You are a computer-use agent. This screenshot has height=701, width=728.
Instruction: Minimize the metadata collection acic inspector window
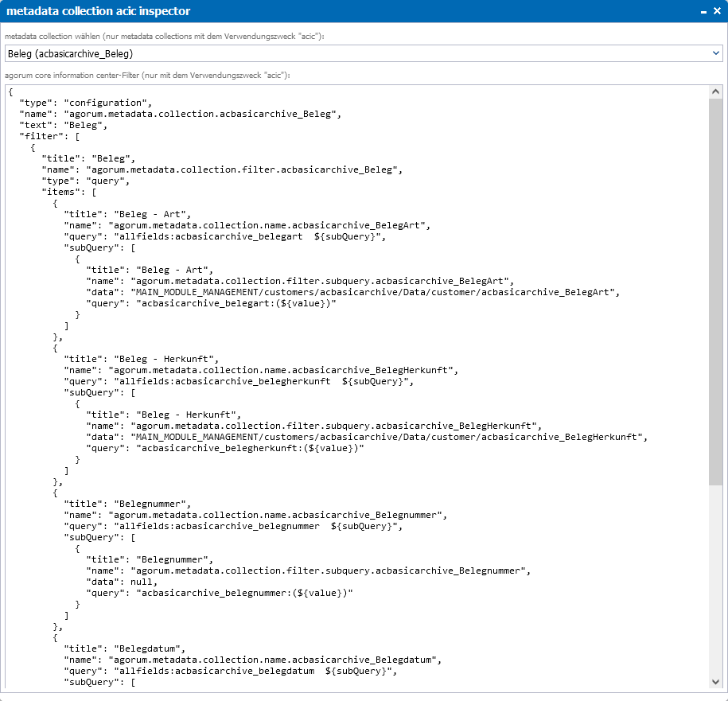point(703,12)
